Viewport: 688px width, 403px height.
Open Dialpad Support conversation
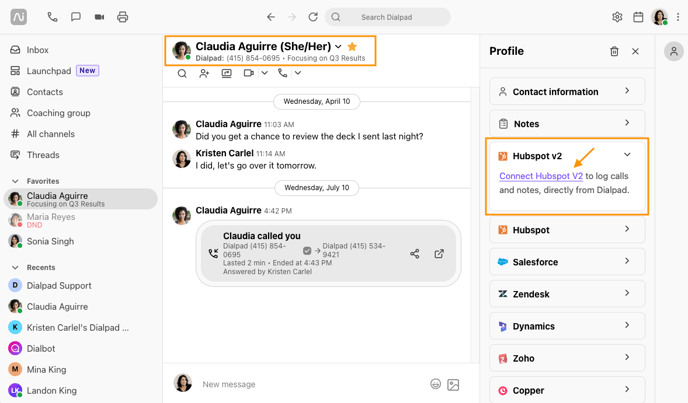[x=81, y=285]
